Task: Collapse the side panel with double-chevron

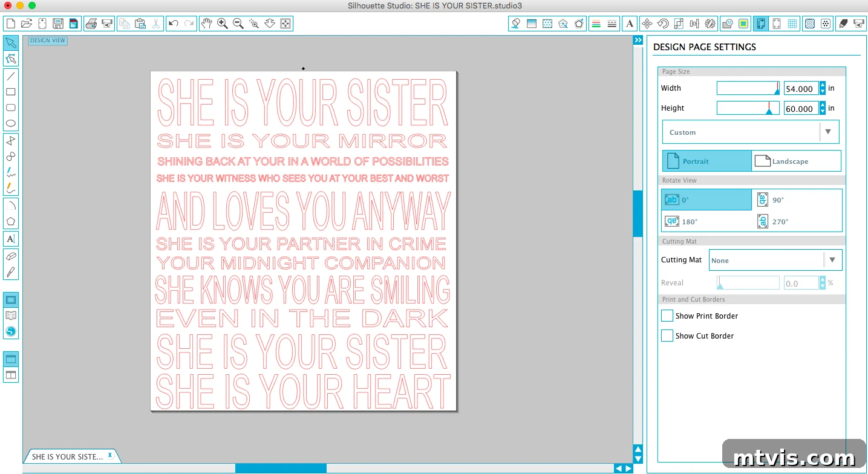Action: tap(638, 40)
